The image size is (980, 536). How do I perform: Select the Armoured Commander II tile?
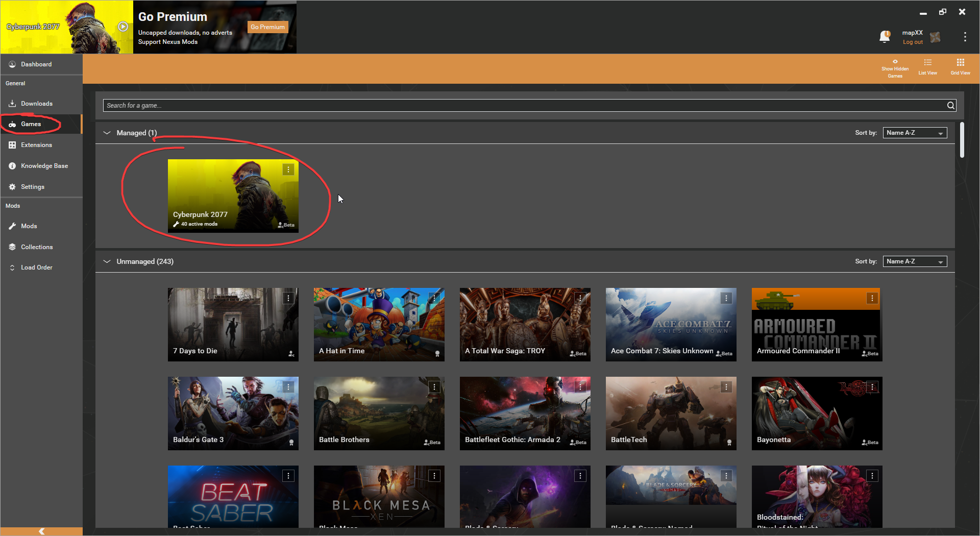coord(817,325)
